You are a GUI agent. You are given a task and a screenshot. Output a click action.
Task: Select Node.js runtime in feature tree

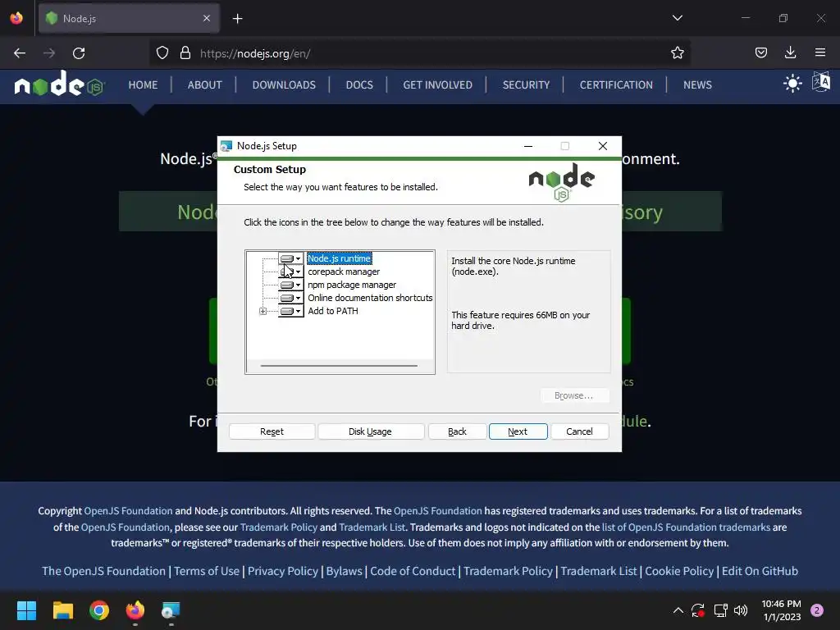click(x=339, y=258)
